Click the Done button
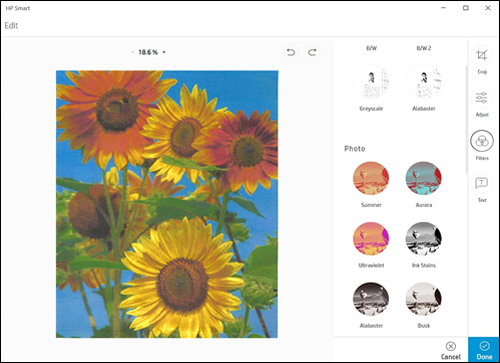This screenshot has height=363, width=500. point(484,350)
